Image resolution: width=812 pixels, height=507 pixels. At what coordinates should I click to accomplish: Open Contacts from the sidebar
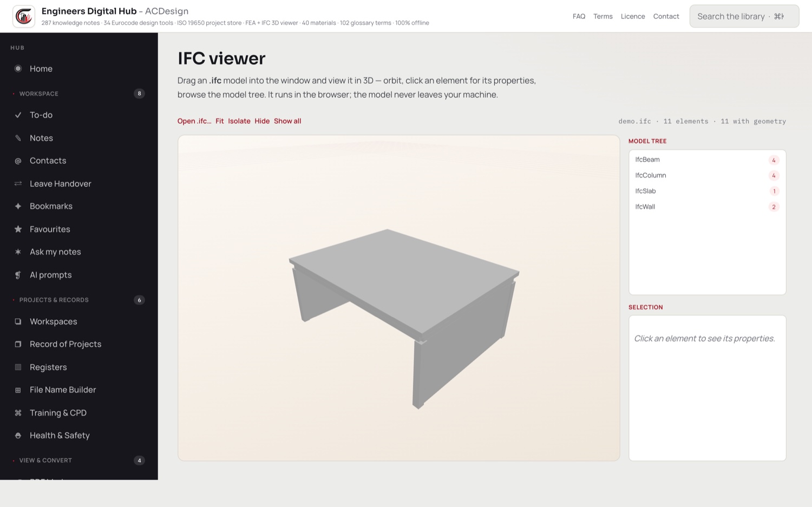79,161
